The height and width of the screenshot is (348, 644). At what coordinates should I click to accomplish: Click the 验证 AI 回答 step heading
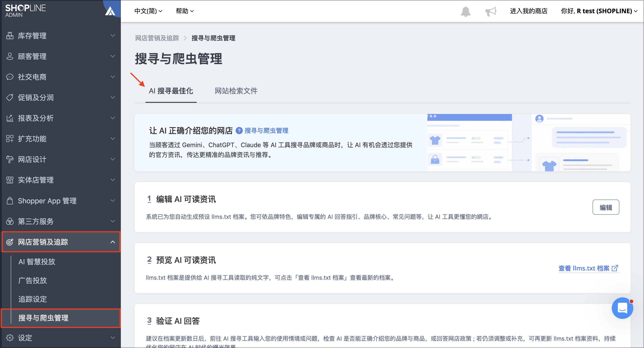click(x=178, y=321)
